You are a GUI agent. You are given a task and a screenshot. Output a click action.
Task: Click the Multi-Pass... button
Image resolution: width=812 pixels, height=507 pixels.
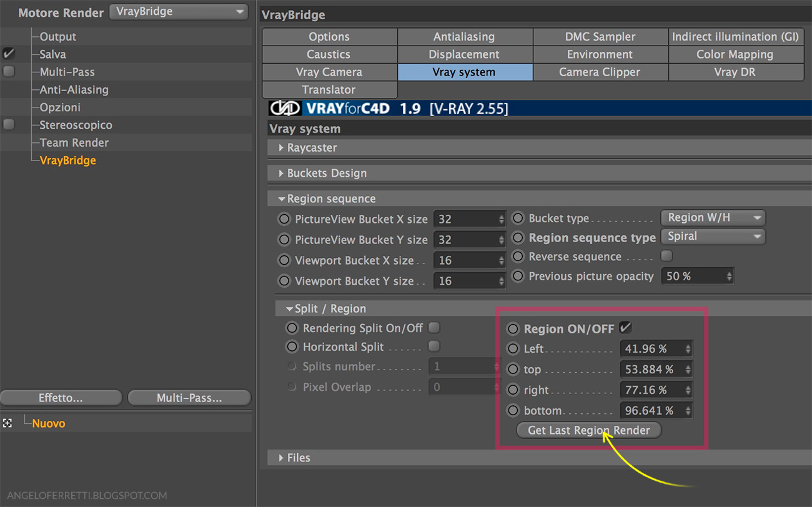point(189,398)
